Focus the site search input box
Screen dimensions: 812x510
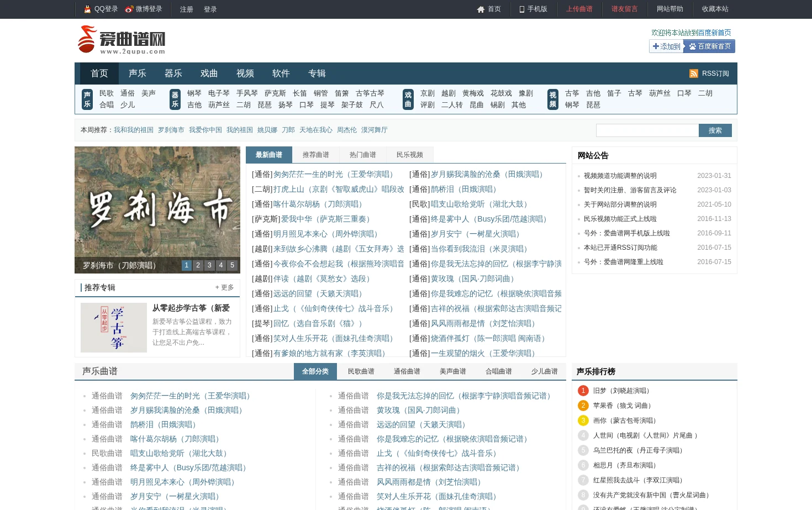tap(647, 130)
